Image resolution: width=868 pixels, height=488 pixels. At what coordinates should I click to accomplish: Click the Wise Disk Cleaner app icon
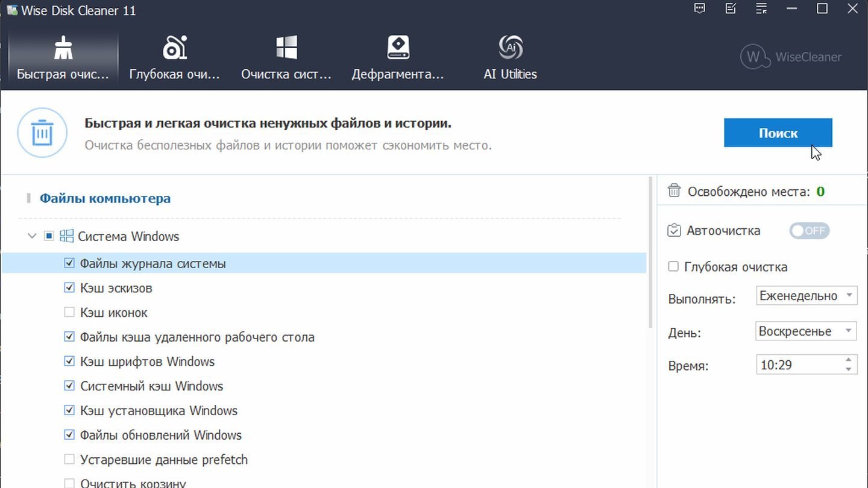pos(11,10)
